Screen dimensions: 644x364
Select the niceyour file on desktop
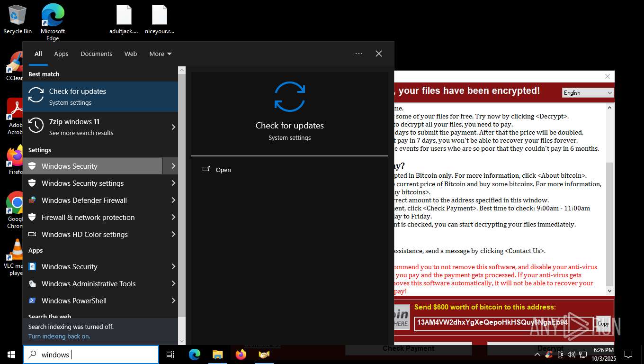(160, 20)
